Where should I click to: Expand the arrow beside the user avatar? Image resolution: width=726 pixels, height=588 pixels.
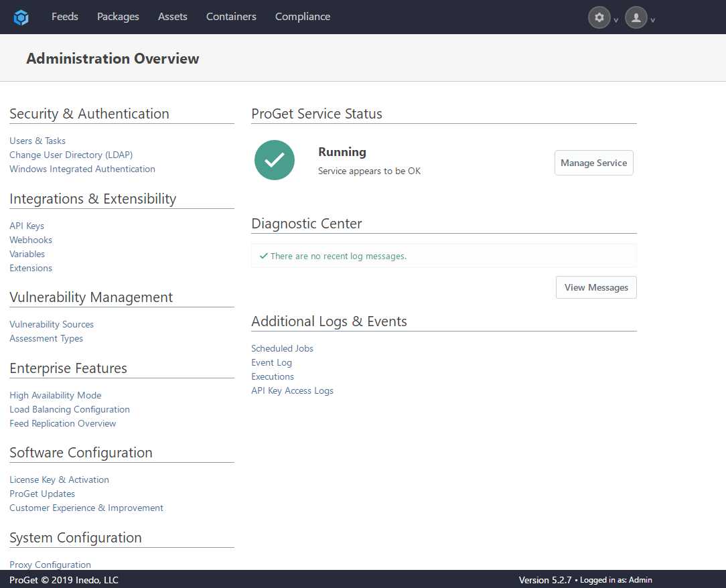[x=653, y=20]
